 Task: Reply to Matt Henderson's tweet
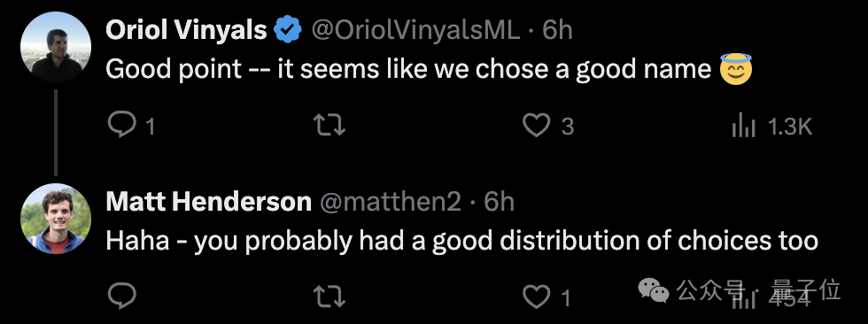(122, 297)
